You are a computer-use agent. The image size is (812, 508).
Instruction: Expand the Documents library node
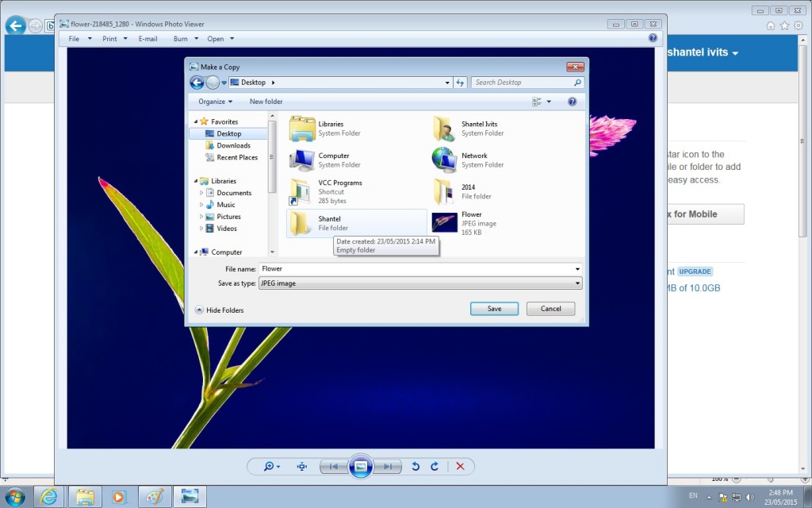[201, 193]
